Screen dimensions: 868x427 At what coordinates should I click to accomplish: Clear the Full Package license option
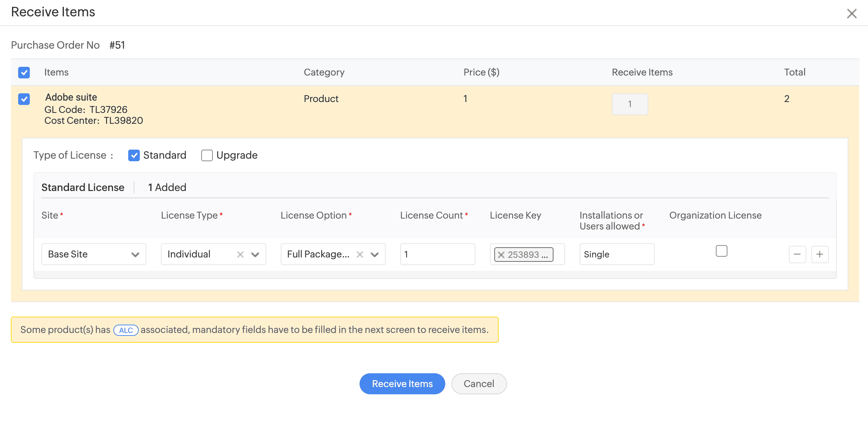(360, 255)
